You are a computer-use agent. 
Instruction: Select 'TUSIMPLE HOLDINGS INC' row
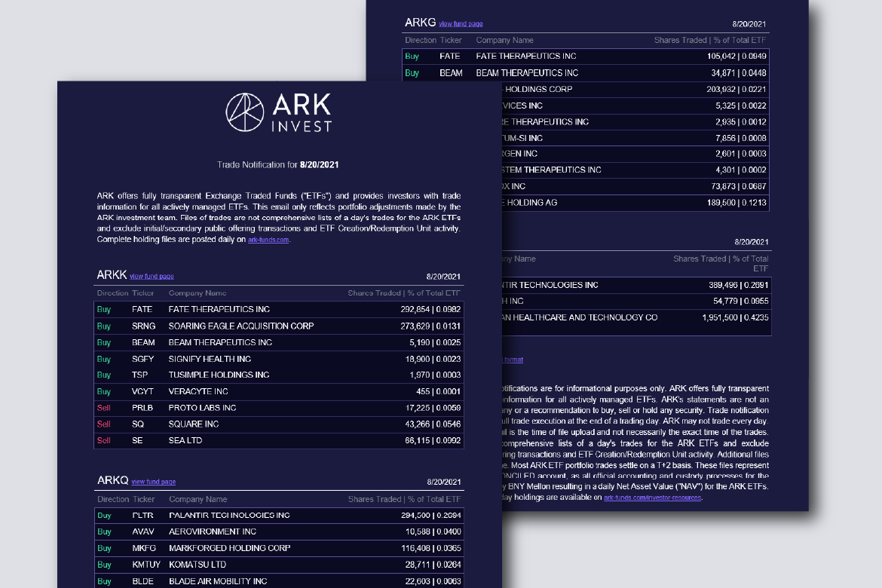[278, 375]
